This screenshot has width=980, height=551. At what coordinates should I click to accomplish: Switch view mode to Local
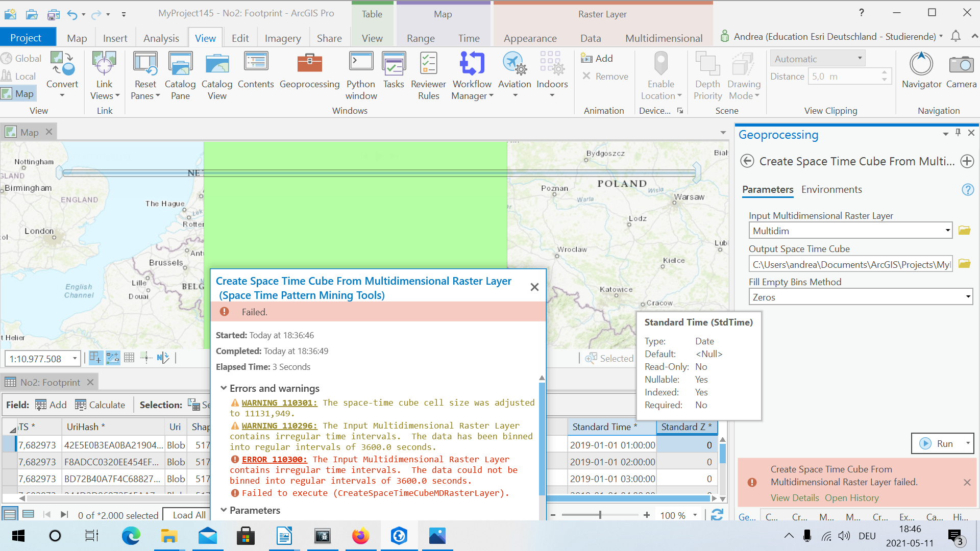(x=19, y=76)
